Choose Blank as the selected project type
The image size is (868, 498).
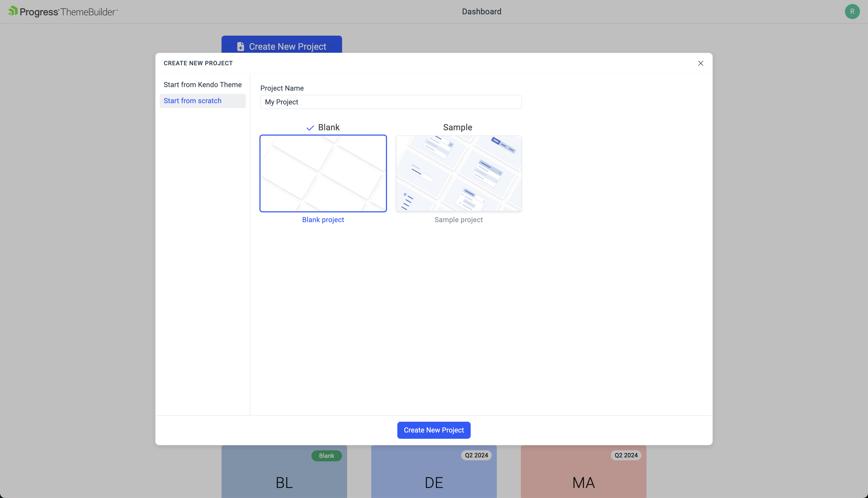click(x=329, y=127)
